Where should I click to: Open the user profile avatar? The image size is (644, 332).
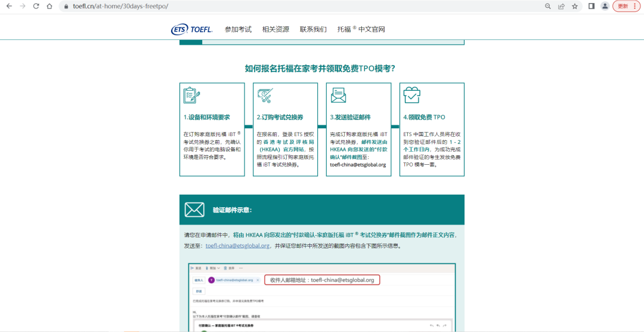(605, 6)
